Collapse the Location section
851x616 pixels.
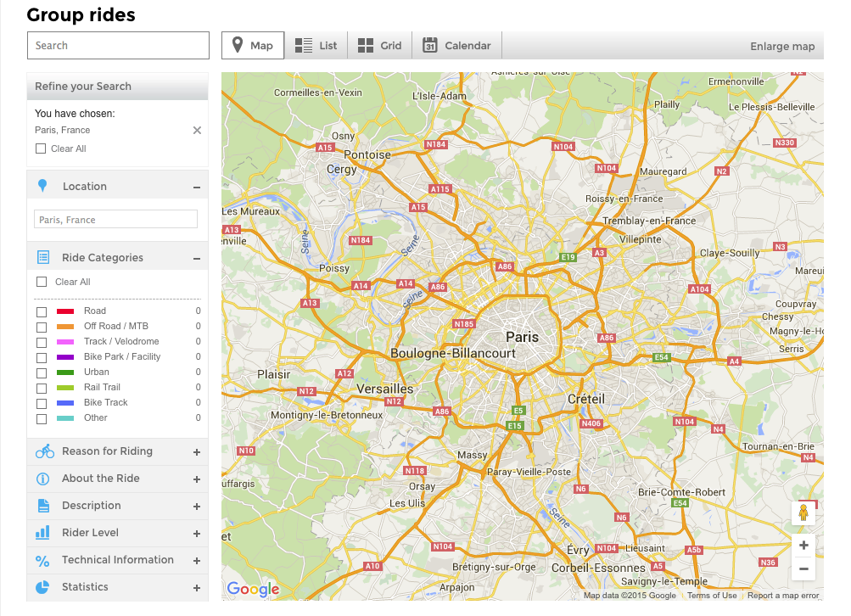(x=197, y=188)
